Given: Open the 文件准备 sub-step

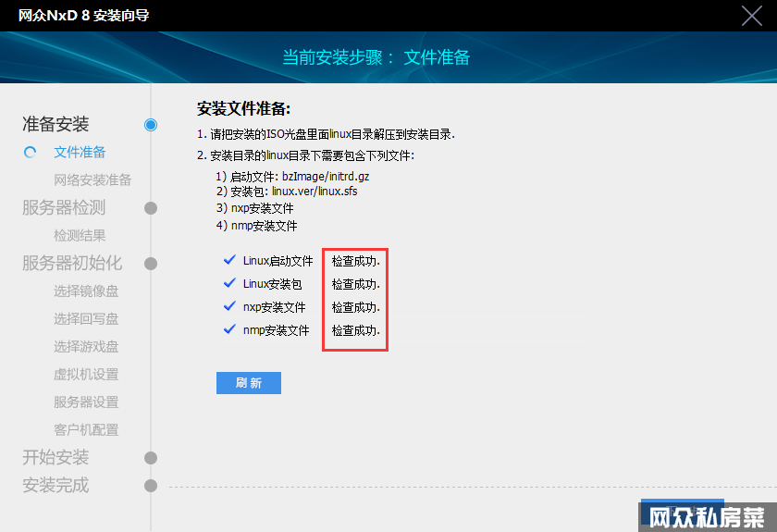Looking at the screenshot, I should tap(80, 153).
